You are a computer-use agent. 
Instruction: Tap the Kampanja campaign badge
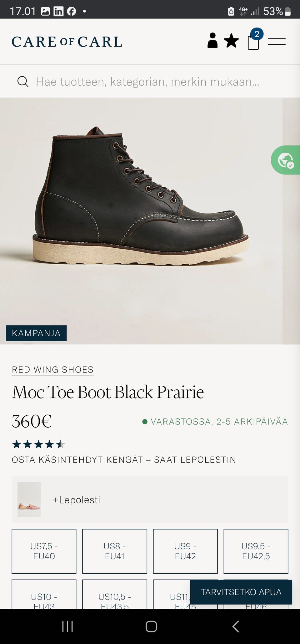click(x=36, y=333)
